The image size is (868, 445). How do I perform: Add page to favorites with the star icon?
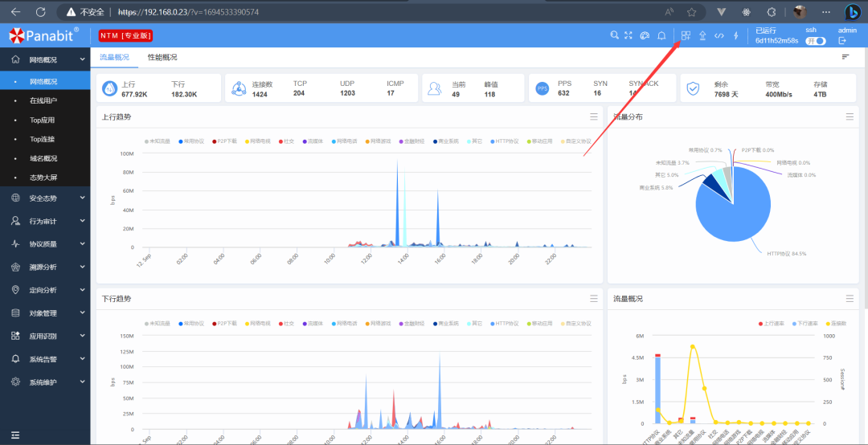[691, 11]
